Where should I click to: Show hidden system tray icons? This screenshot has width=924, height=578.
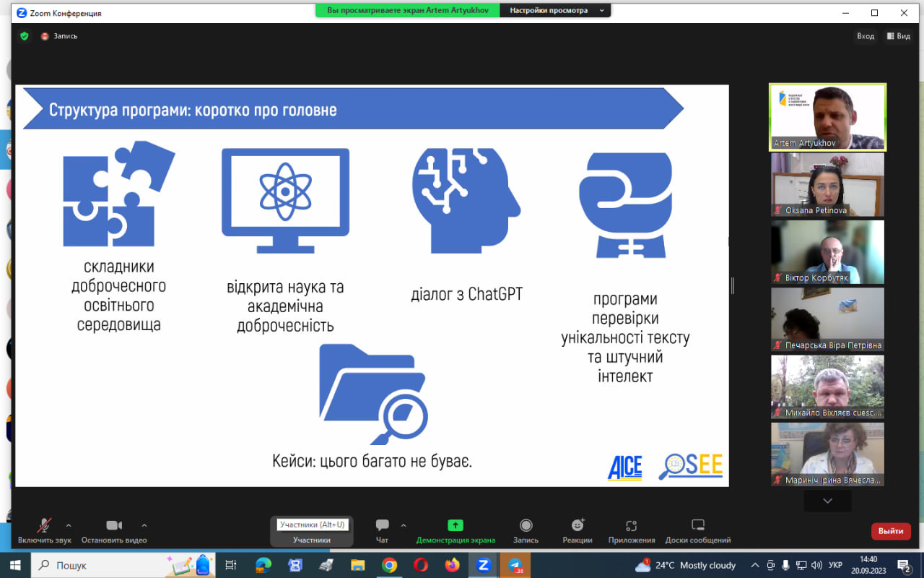(x=755, y=565)
